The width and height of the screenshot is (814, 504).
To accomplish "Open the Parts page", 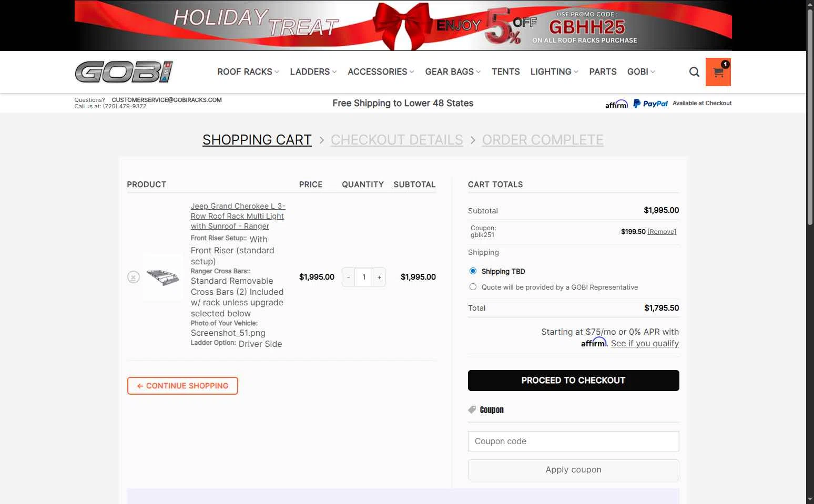I will point(603,72).
